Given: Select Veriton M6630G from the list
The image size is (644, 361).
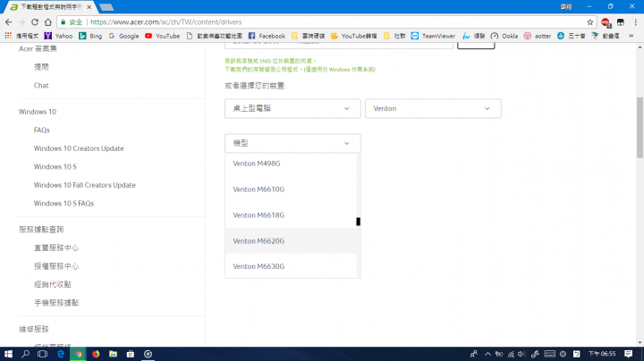Looking at the screenshot, I should pos(291,266).
